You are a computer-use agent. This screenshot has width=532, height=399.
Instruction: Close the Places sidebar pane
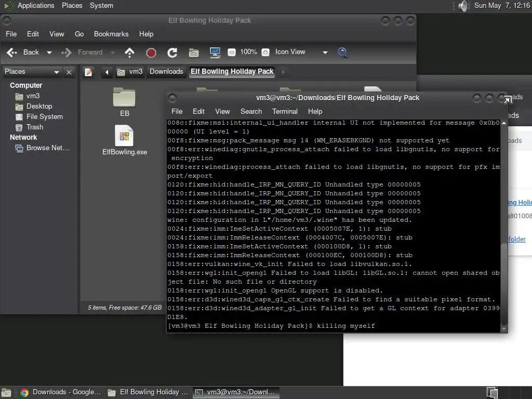click(69, 72)
